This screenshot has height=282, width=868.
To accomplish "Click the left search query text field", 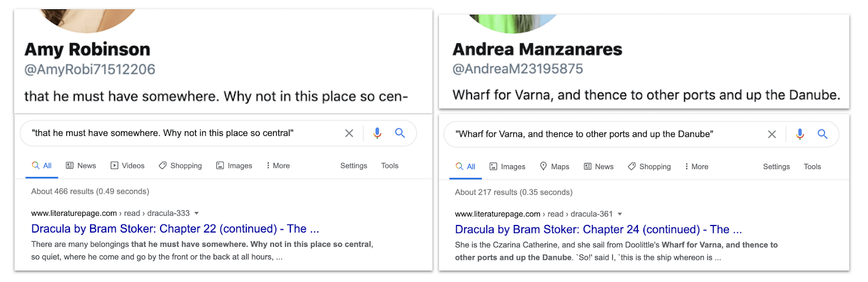I will pos(179,133).
